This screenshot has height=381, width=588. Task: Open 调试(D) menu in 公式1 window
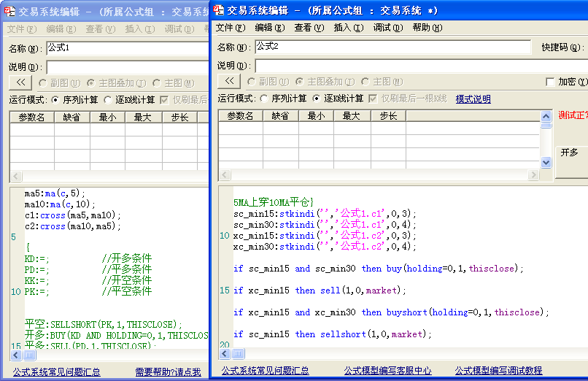point(179,29)
